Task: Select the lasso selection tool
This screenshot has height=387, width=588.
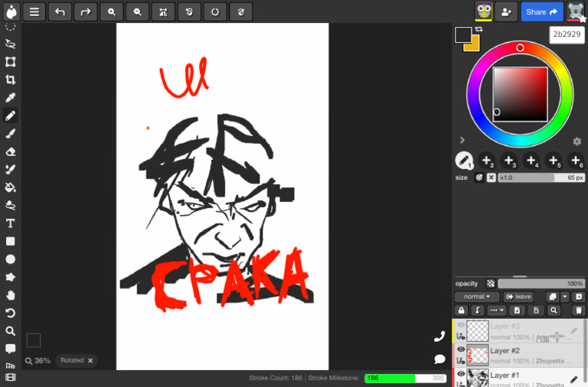Action: [11, 44]
